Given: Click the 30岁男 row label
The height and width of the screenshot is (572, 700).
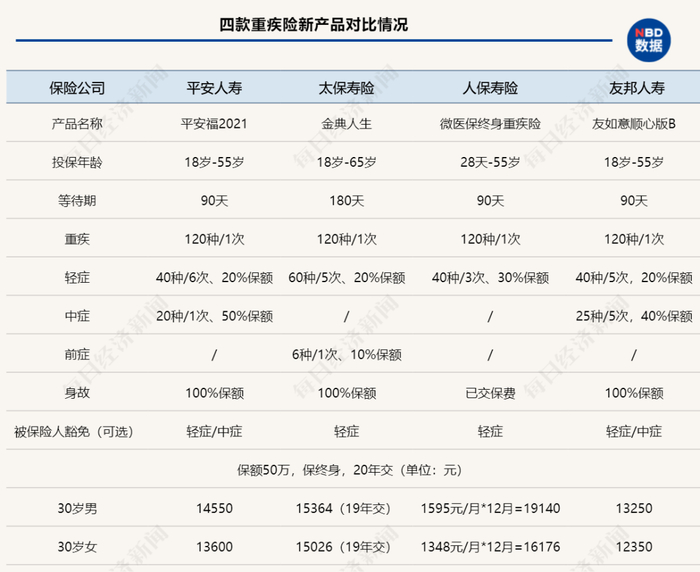Looking at the screenshot, I should [77, 509].
